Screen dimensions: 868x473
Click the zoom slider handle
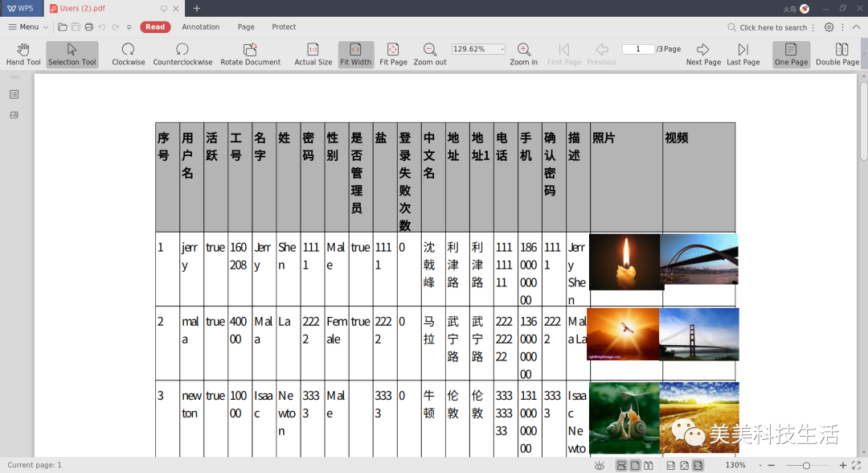point(807,465)
